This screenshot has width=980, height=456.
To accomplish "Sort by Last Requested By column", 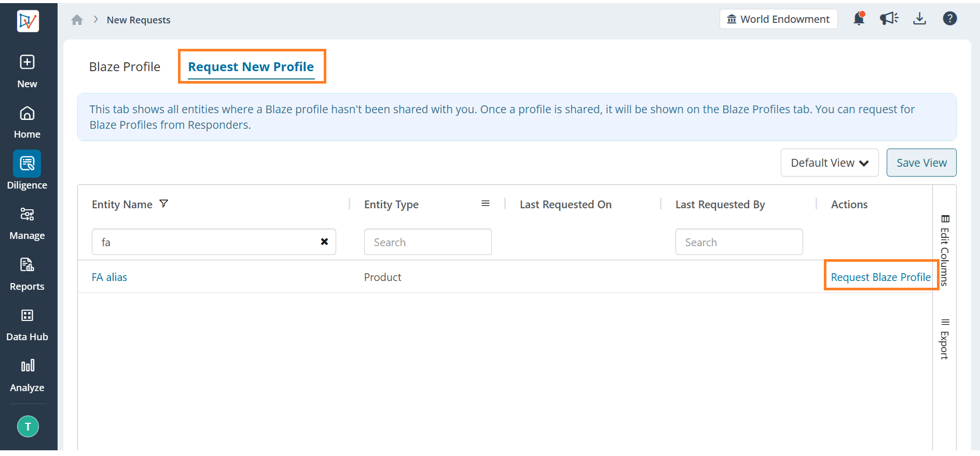I will [720, 205].
